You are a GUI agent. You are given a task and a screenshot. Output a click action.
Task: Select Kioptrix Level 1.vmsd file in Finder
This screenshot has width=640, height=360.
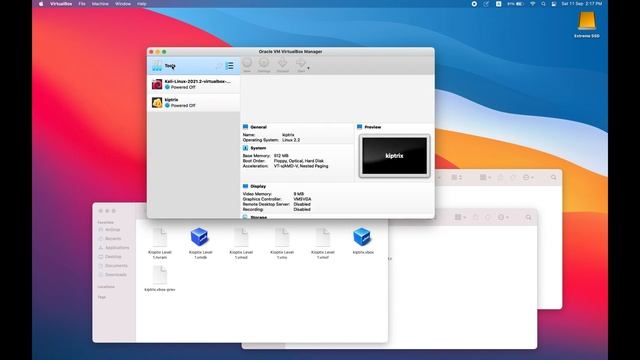pos(241,244)
